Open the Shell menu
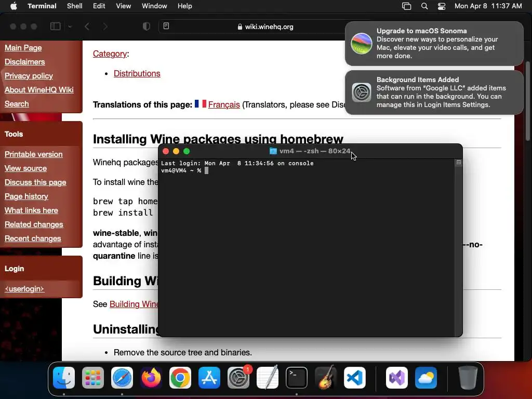Screen dimensions: 532x399 (x=74, y=6)
